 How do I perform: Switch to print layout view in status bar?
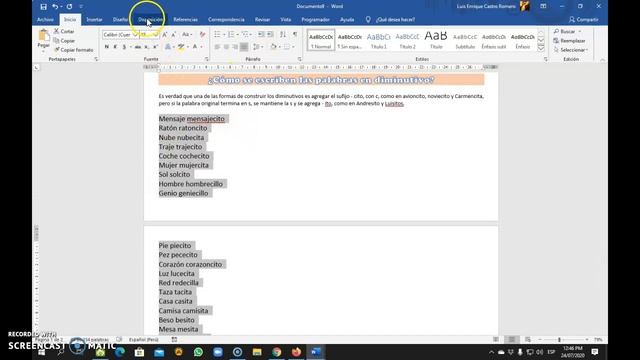coord(512,340)
